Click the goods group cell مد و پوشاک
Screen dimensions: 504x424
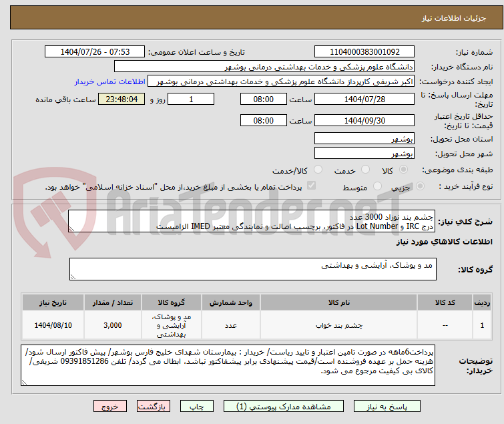pyautogui.click(x=172, y=325)
